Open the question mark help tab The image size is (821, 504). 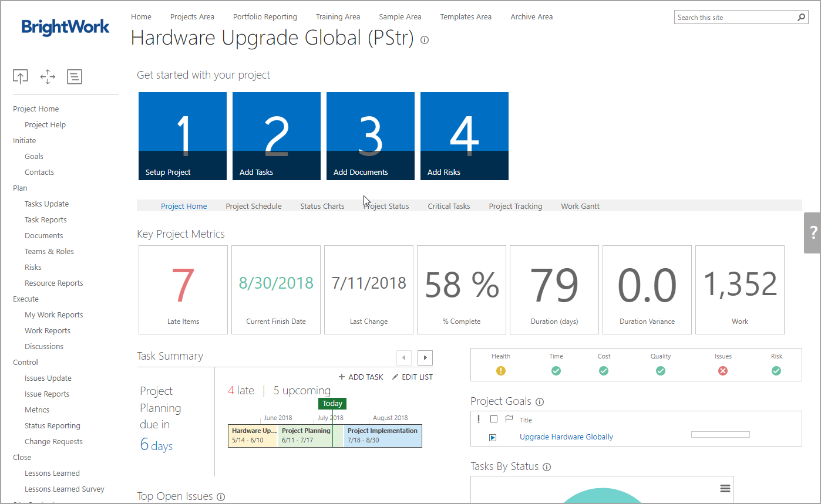(x=813, y=232)
